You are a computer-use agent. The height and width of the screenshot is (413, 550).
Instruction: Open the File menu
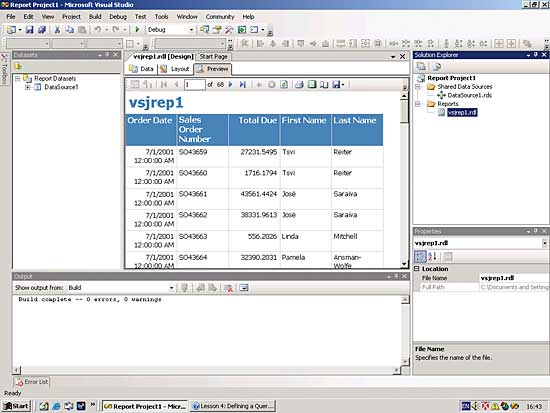click(11, 16)
